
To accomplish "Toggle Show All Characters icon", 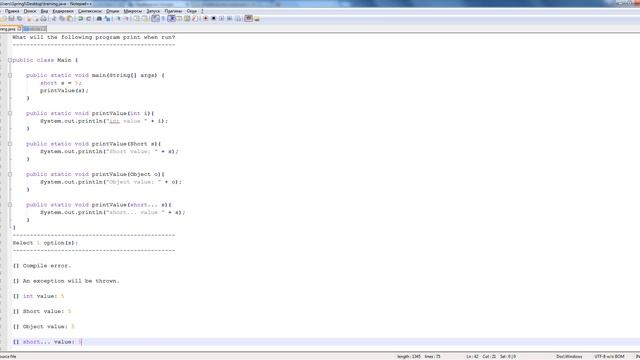I will coord(163,19).
